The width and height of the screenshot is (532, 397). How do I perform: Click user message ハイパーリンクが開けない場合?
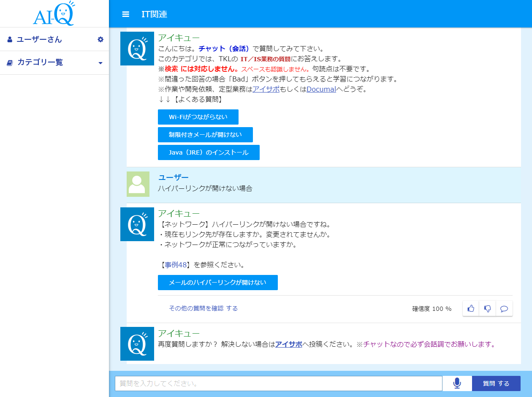205,188
